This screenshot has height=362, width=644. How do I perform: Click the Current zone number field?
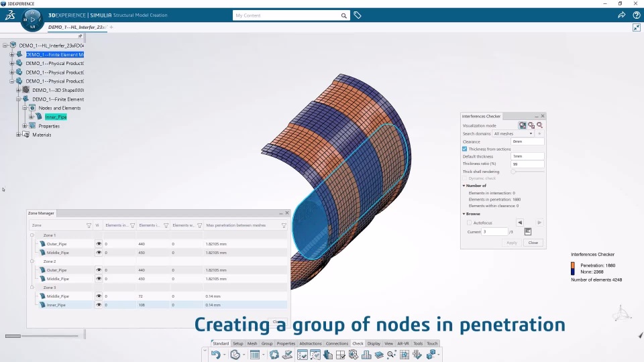[x=495, y=231]
